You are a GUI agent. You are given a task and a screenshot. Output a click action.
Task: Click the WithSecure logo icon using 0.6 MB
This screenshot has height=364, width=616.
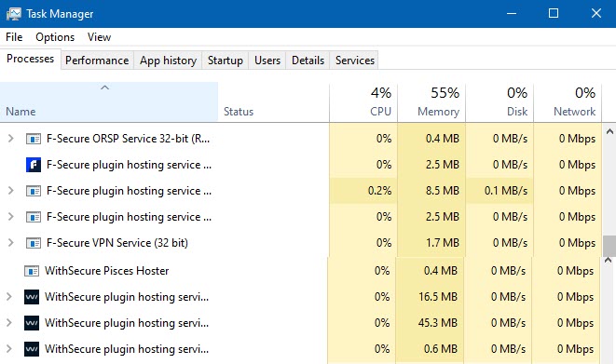pos(32,349)
